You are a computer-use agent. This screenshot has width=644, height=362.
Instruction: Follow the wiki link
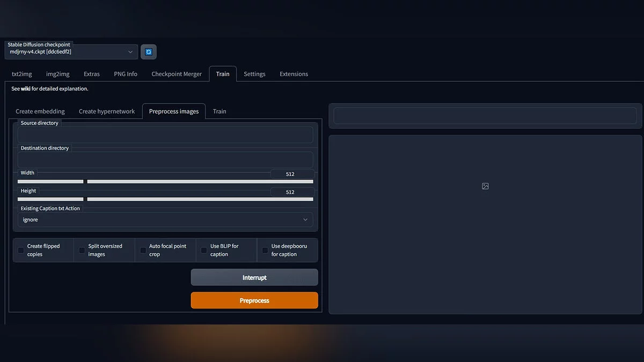tap(25, 89)
